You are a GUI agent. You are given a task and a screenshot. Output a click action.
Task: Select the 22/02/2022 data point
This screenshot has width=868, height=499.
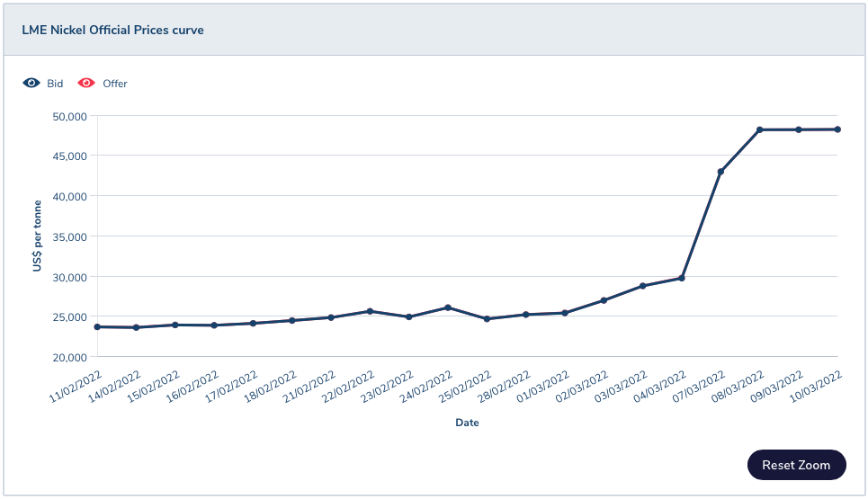(370, 311)
